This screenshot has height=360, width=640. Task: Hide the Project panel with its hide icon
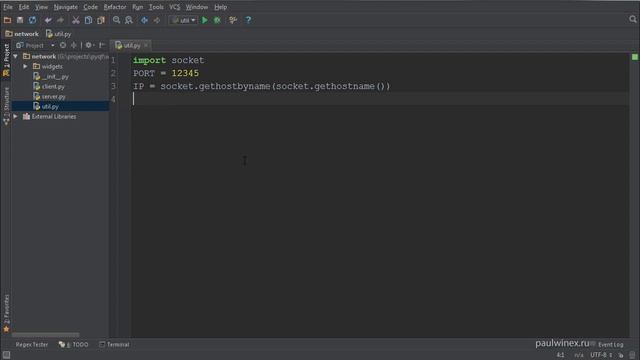(102, 45)
